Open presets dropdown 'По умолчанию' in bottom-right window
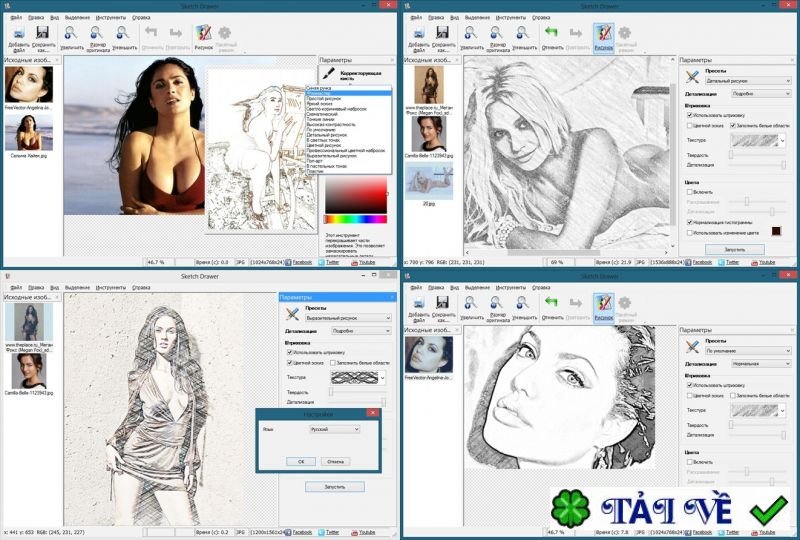This screenshot has width=800, height=540. [748, 351]
